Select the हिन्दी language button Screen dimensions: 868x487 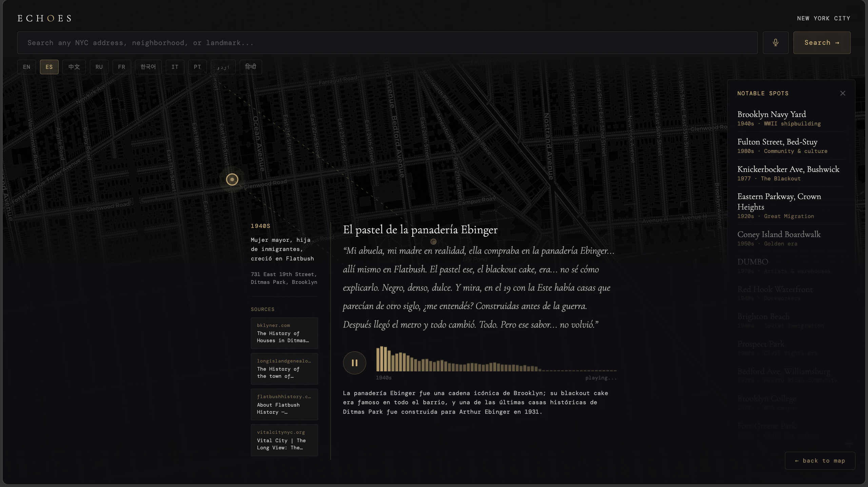tap(251, 67)
